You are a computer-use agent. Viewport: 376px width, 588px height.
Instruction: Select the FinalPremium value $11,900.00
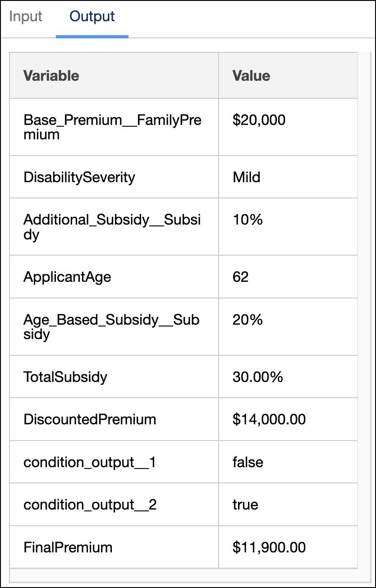tap(268, 547)
